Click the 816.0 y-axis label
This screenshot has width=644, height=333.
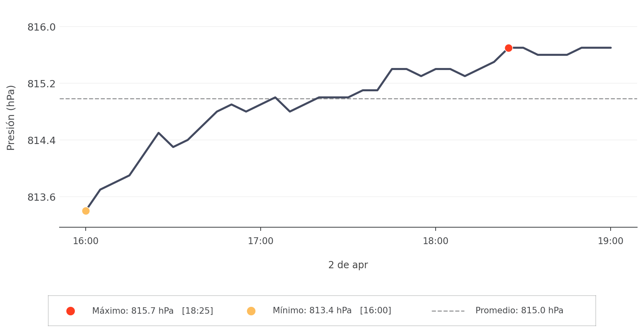tap(41, 27)
